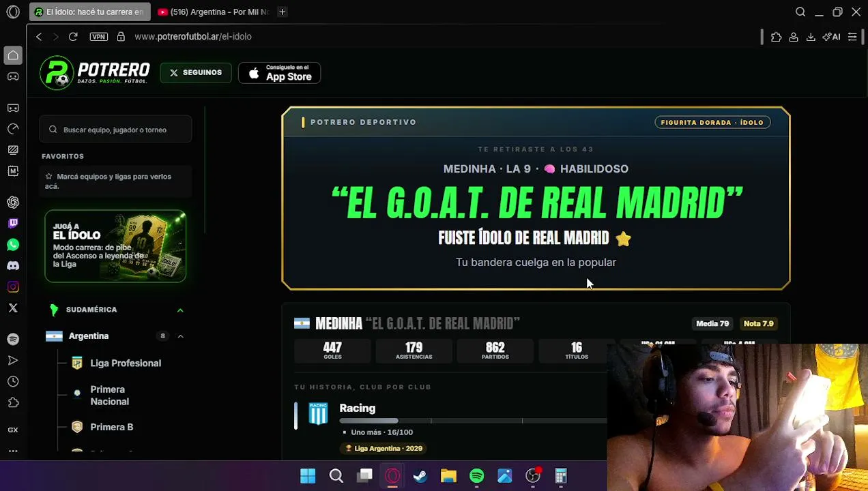Click the Favoritos heading
868x491 pixels.
63,156
